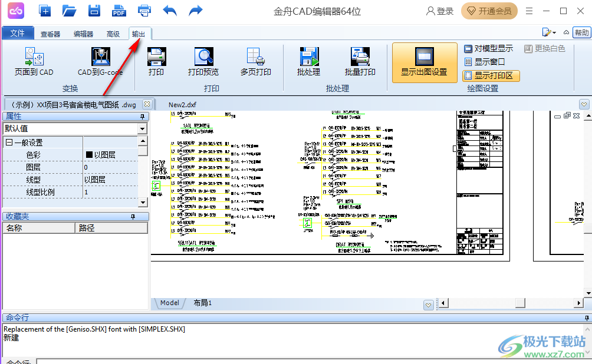
Task: Click the restore icon of the drawing window
Action: tap(567, 116)
